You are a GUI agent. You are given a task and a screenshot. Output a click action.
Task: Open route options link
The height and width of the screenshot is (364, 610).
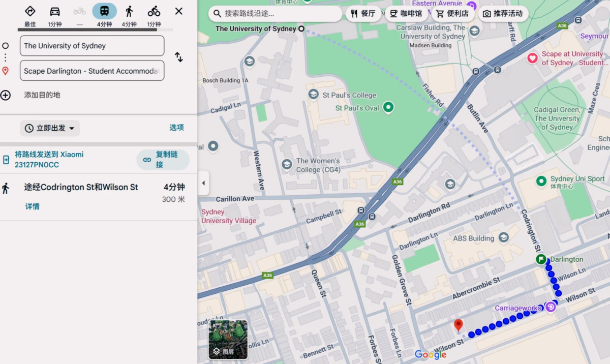(x=176, y=128)
